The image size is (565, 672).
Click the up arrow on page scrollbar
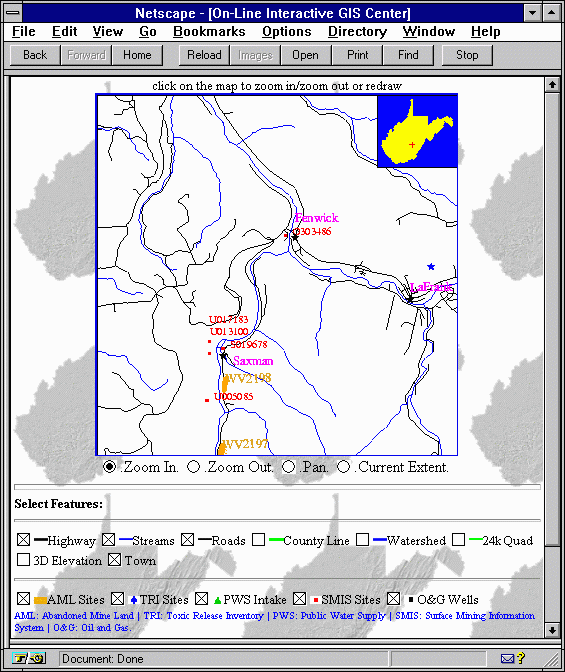click(x=552, y=85)
